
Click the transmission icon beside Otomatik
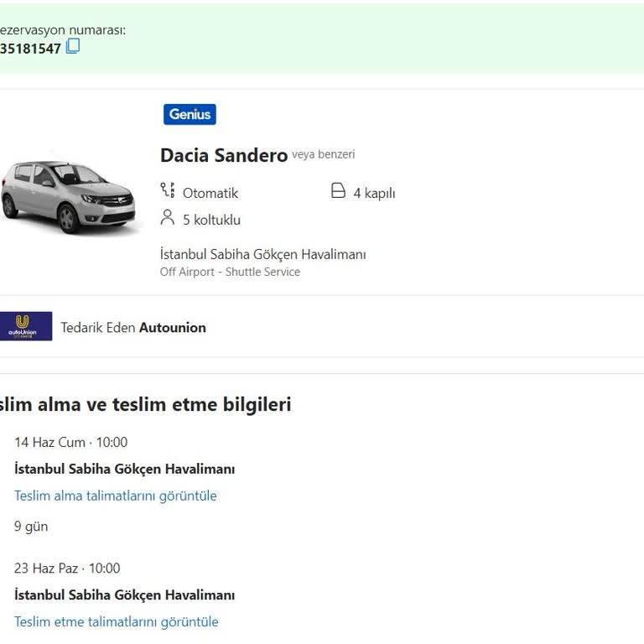click(168, 190)
